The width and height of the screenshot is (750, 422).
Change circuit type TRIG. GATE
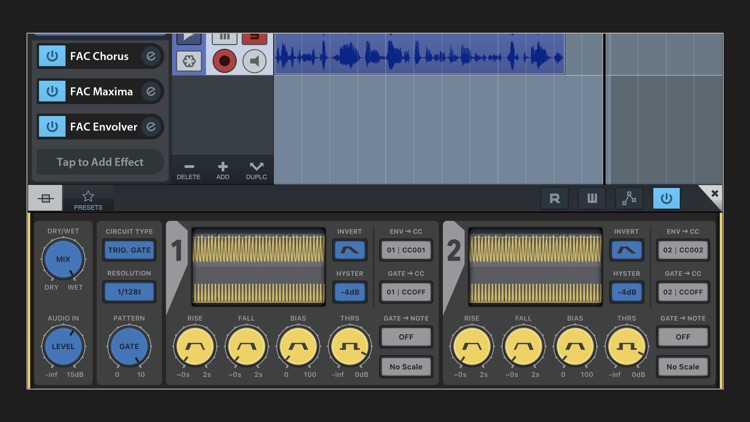click(129, 250)
